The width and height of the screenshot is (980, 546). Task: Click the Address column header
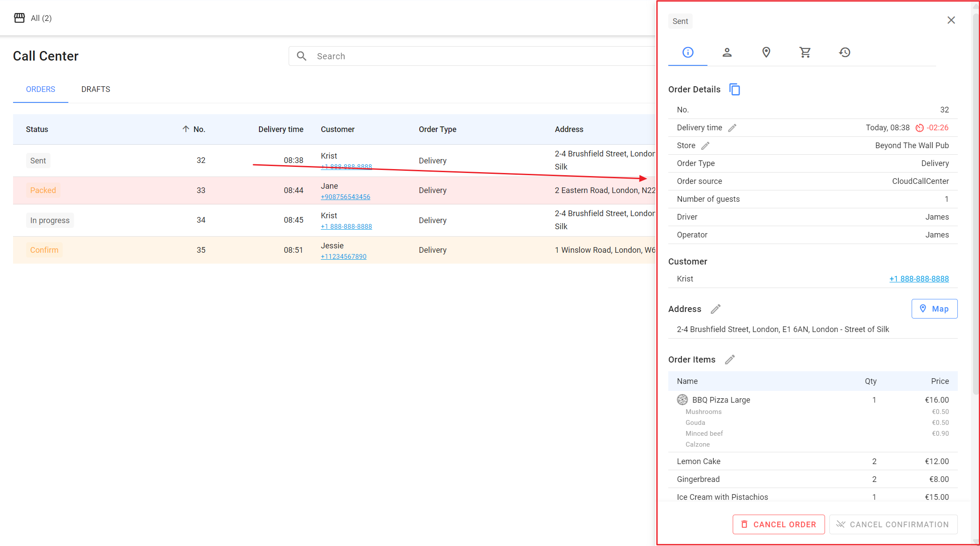tap(569, 129)
